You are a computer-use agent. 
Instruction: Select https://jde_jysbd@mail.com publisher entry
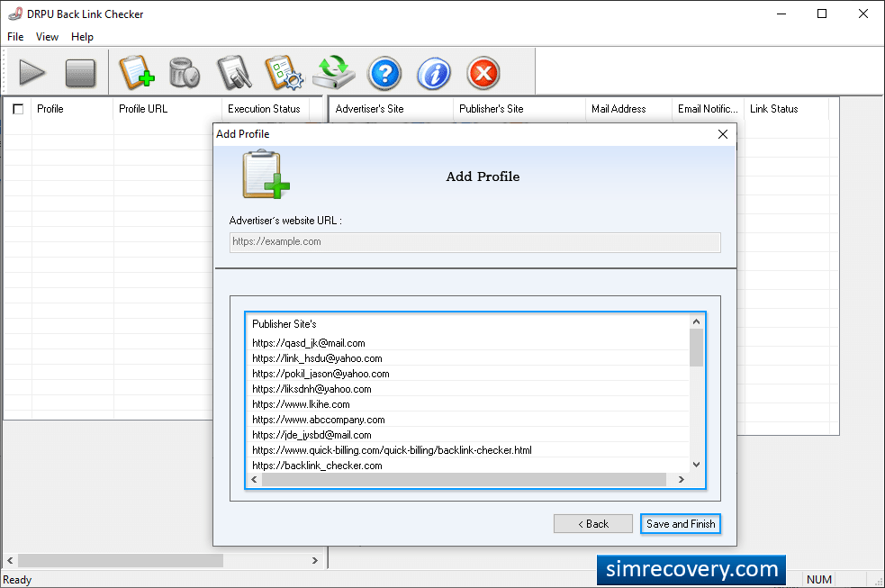point(468,435)
